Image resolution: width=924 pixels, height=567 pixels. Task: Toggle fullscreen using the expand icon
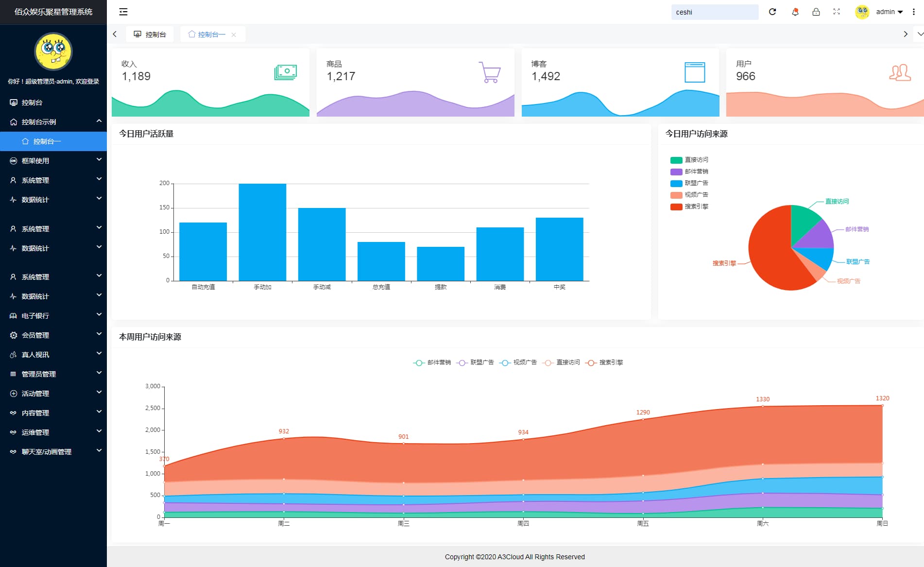[x=837, y=12]
